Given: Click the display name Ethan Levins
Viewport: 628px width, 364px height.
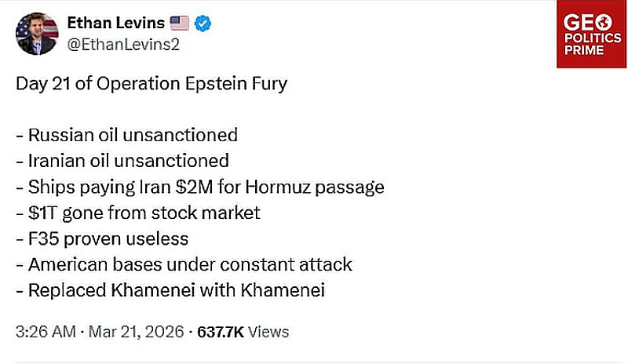Looking at the screenshot, I should coord(117,24).
